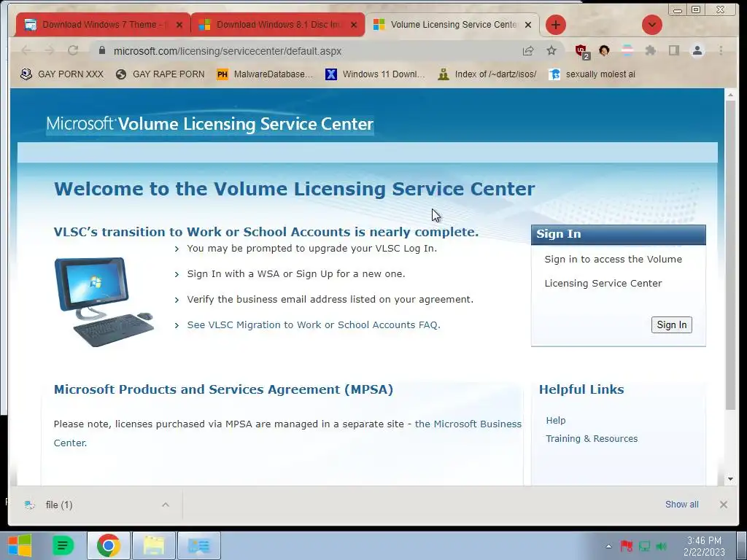Open the tab search dropdown arrow

tap(651, 25)
